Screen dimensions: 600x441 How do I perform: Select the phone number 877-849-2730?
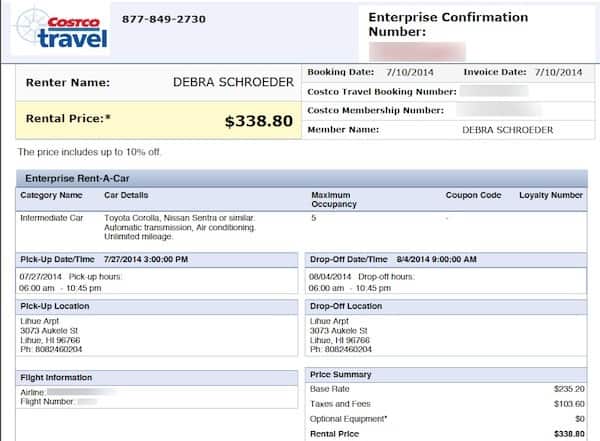[164, 19]
